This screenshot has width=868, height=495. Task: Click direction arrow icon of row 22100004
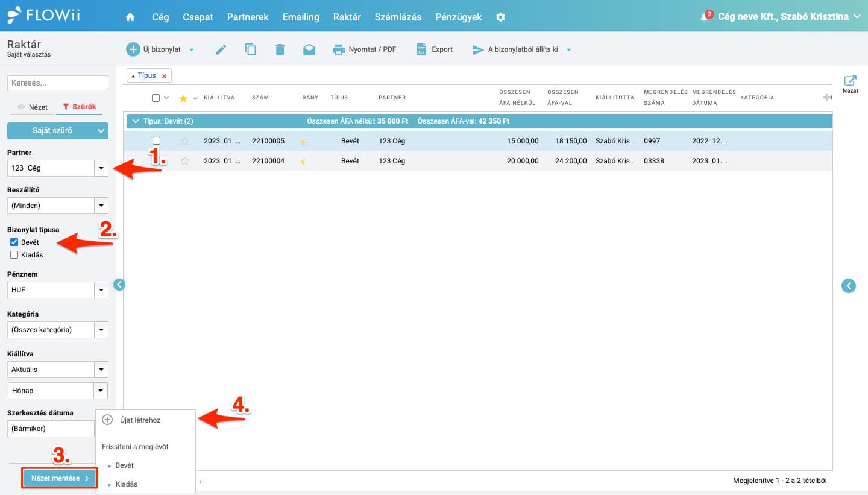coord(304,161)
